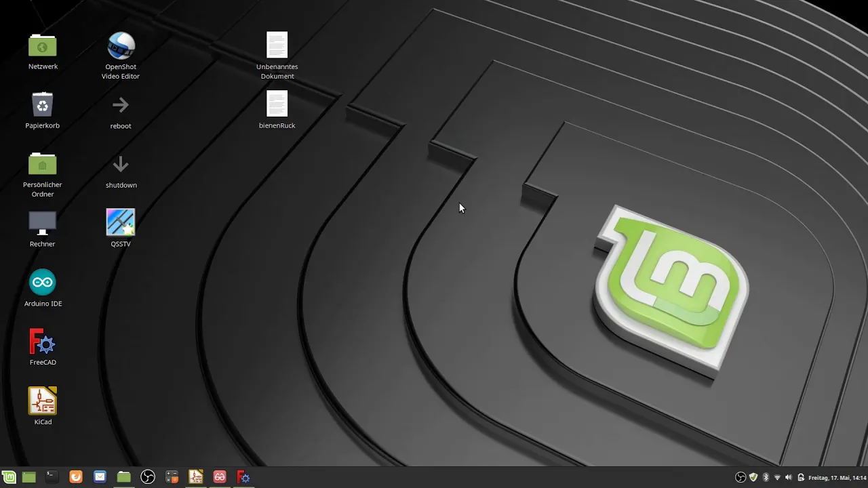The width and height of the screenshot is (868, 488).
Task: Select the QSSTV desktop icon
Action: (x=121, y=222)
